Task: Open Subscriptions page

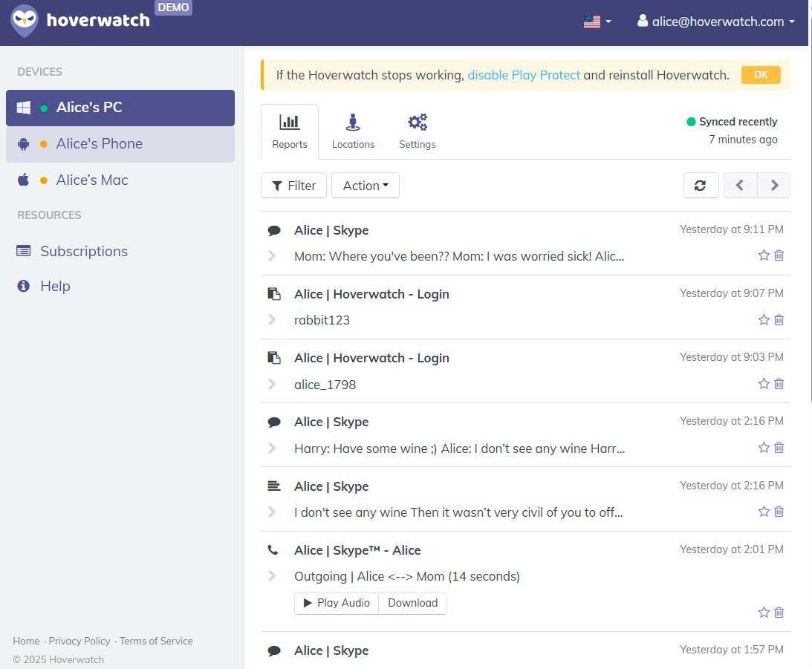Action: point(84,251)
